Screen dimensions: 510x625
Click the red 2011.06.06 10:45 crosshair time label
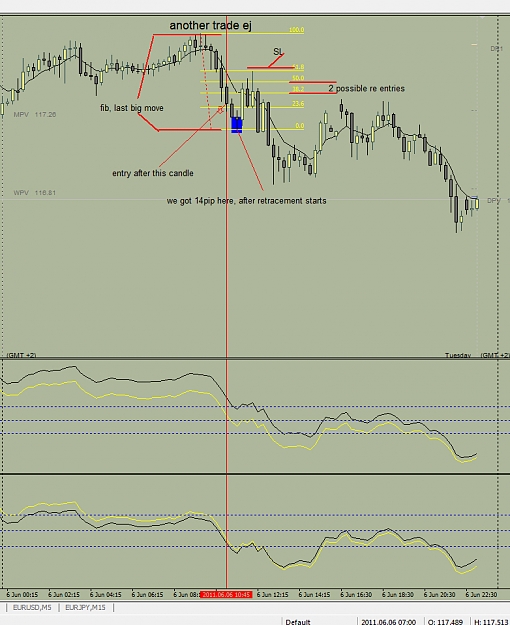pos(226,595)
